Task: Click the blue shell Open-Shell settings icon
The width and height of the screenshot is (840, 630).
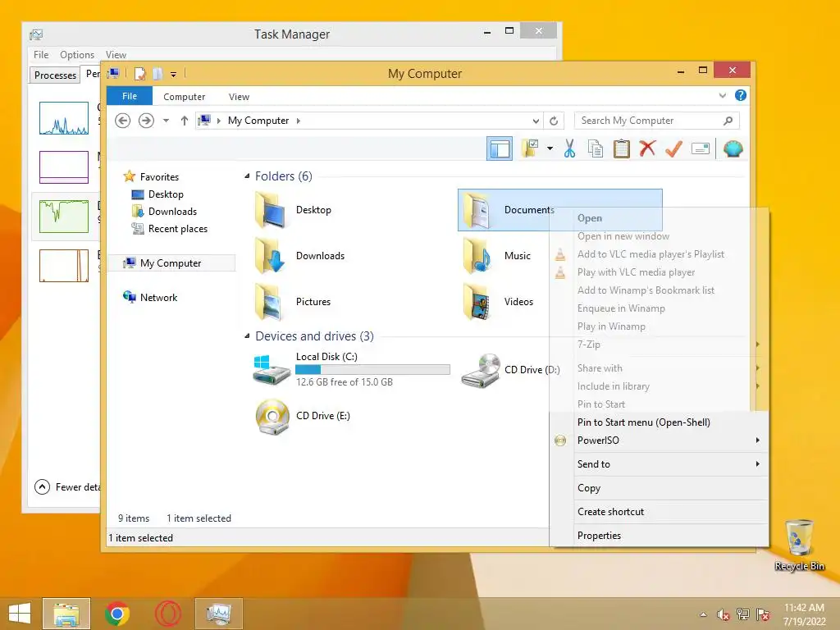Action: [733, 148]
